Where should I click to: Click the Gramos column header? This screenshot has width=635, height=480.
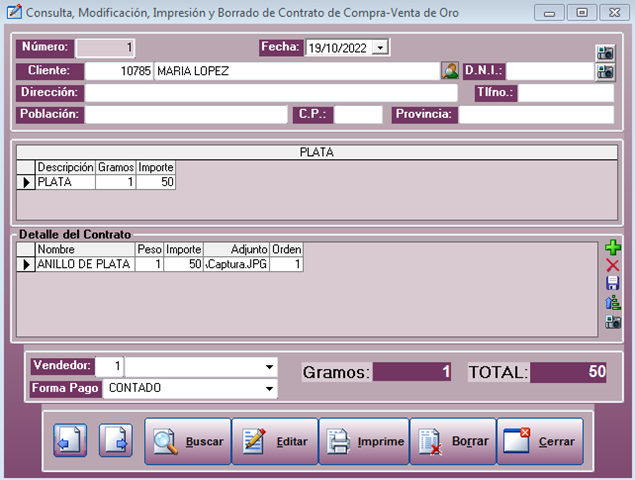click(116, 167)
